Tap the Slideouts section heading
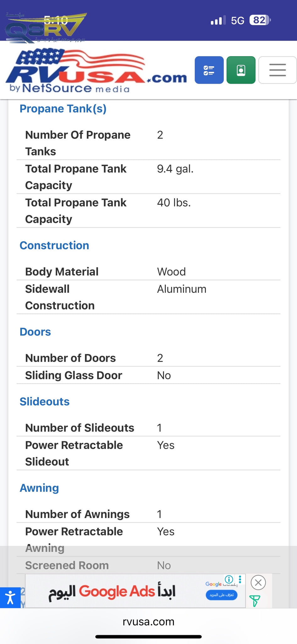Viewport: 297px width, 644px height. [44, 402]
